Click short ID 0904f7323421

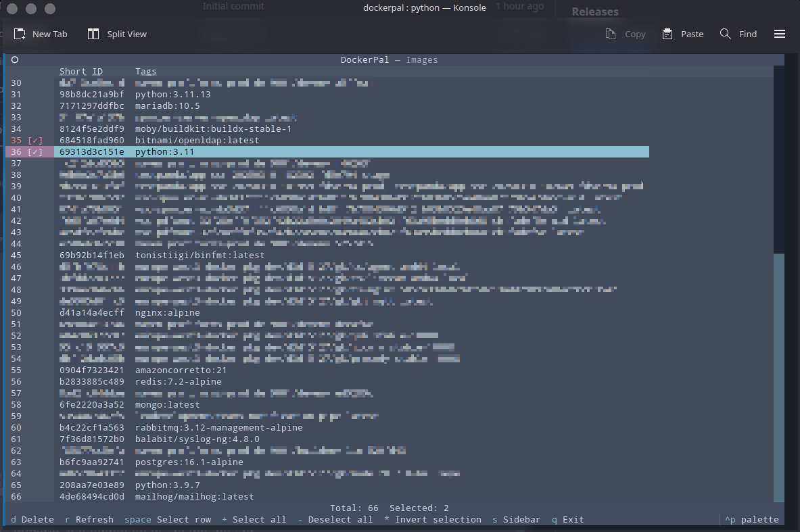point(92,370)
